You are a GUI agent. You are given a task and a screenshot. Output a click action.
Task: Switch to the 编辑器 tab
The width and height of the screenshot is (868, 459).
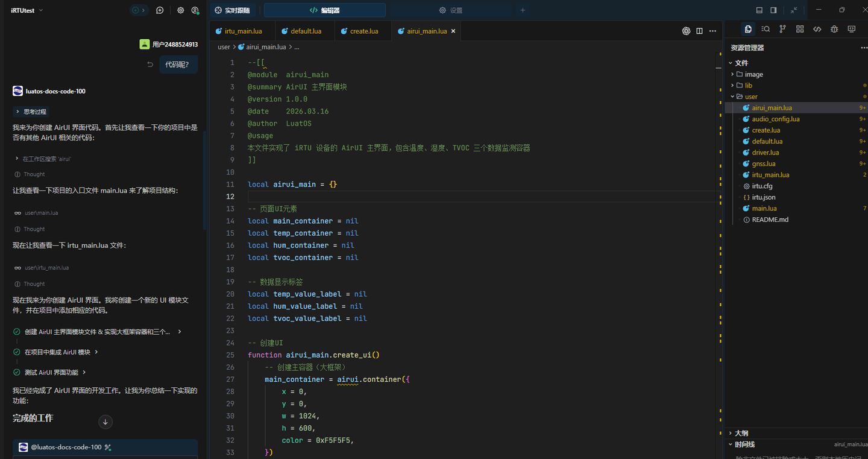coord(325,10)
